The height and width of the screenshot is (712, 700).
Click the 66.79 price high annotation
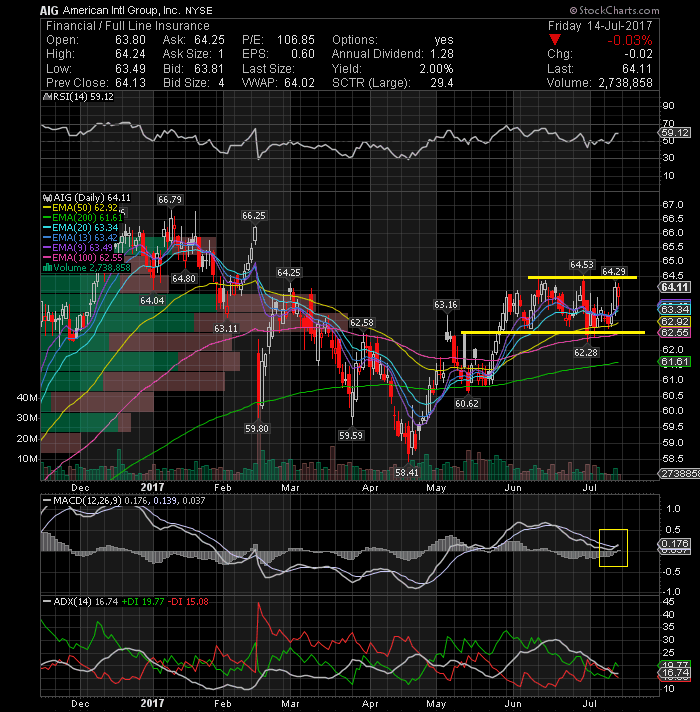170,199
